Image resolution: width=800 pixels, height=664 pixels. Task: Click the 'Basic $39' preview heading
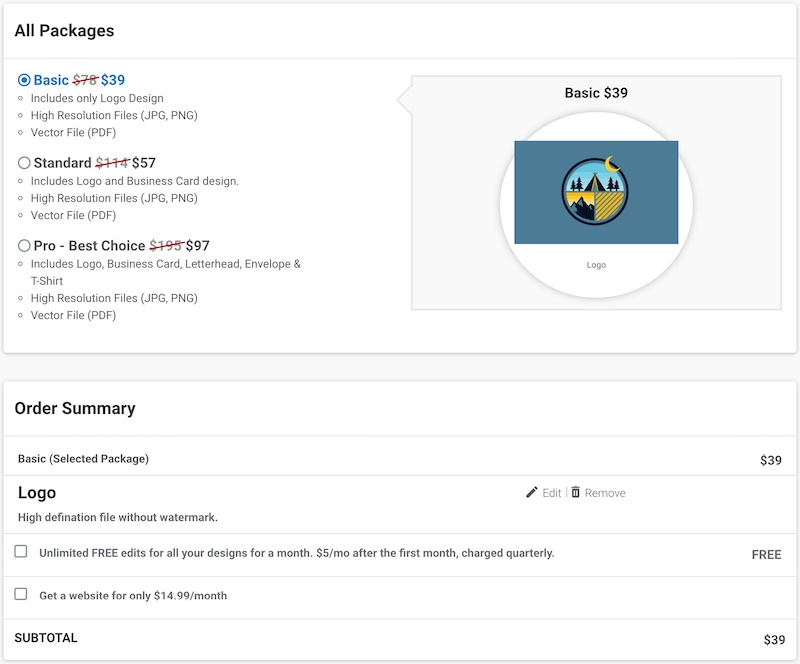click(596, 93)
